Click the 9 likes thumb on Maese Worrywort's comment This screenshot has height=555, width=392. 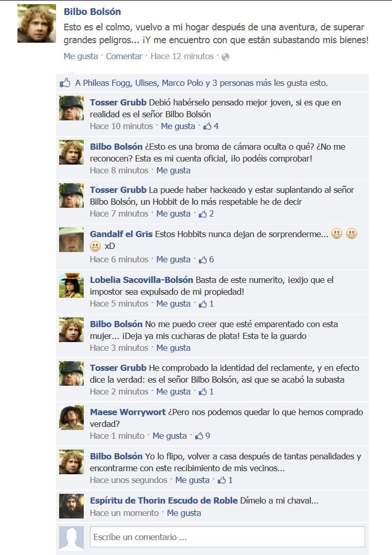pyautogui.click(x=199, y=436)
